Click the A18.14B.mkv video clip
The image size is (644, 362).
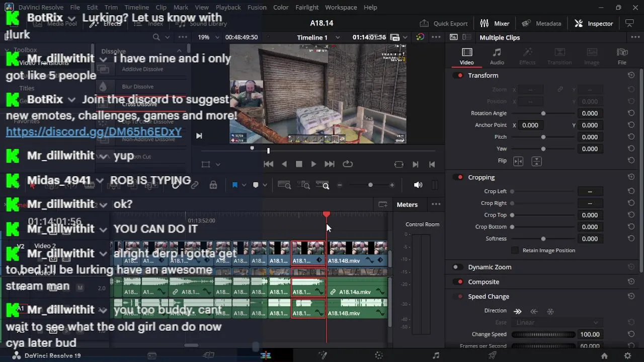(x=357, y=253)
